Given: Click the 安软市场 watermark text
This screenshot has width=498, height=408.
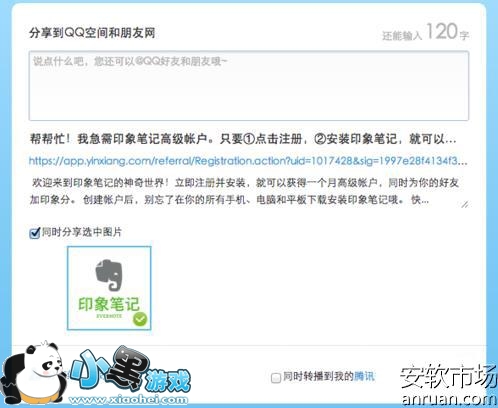Looking at the screenshot, I should [x=449, y=377].
